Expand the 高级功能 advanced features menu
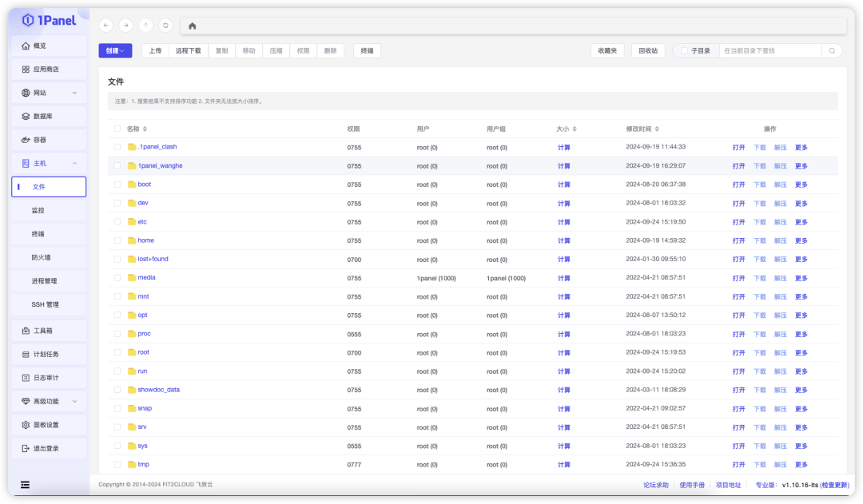This screenshot has width=863, height=504. 49,401
